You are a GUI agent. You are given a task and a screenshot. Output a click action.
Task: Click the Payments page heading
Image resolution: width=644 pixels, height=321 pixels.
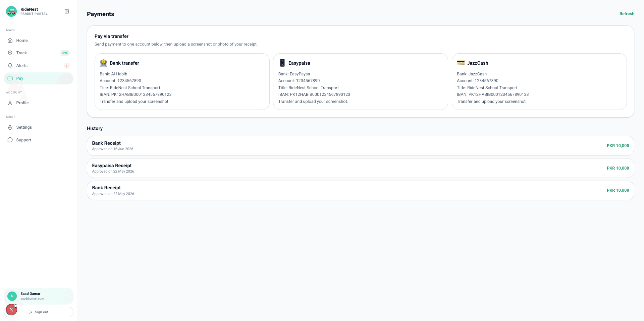[100, 14]
